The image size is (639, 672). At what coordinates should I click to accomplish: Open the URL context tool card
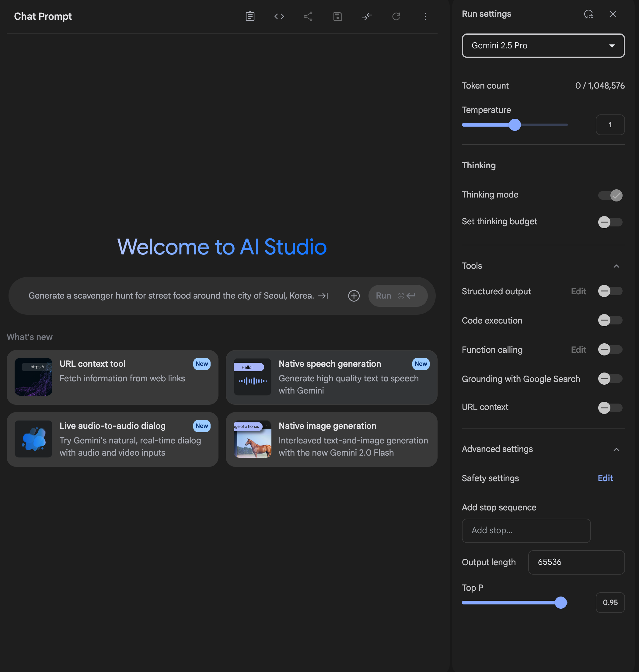tap(112, 377)
